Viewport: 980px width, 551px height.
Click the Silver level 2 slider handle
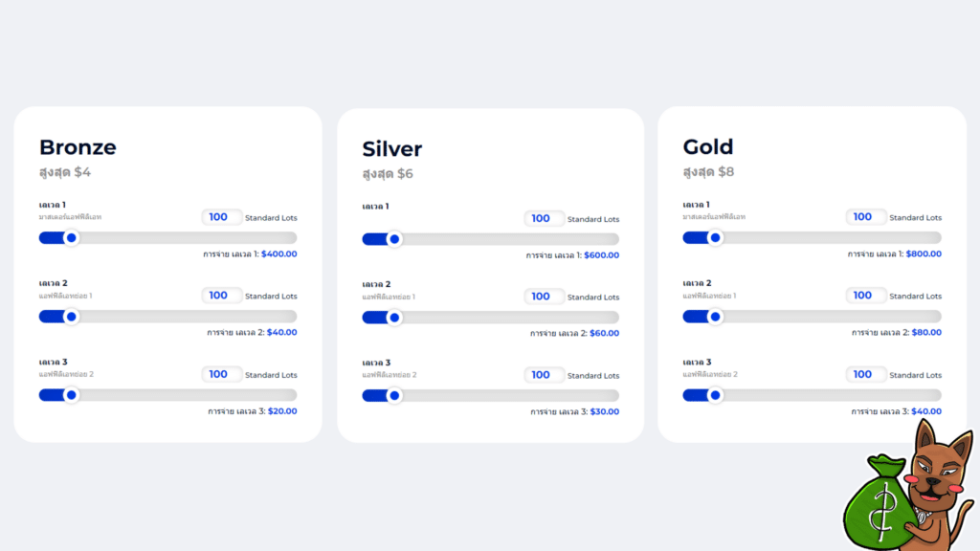pyautogui.click(x=393, y=318)
